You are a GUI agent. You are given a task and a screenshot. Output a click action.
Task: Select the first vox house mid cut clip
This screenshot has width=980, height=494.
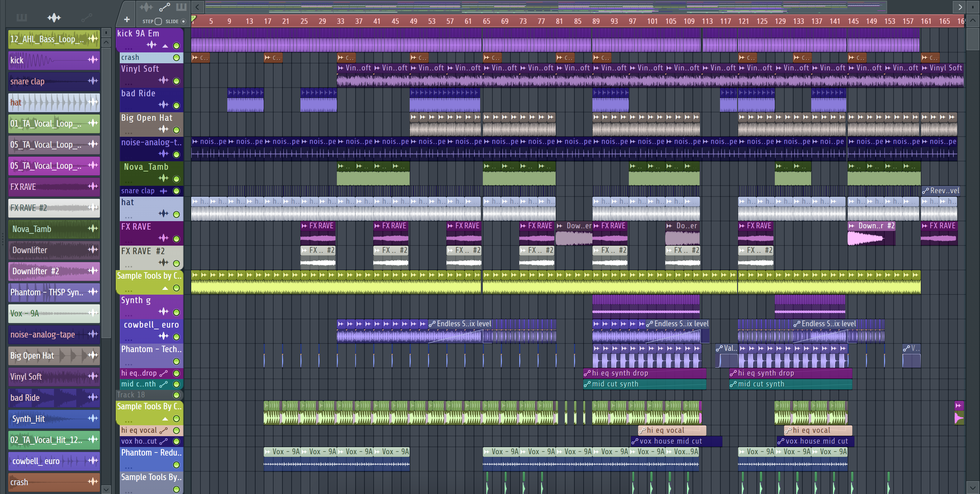(x=676, y=442)
